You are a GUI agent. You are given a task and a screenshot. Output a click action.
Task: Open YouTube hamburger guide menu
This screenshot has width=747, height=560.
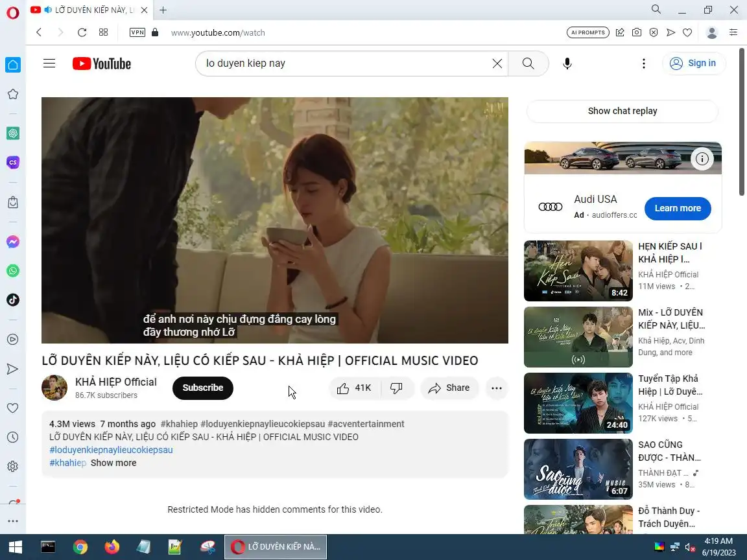pyautogui.click(x=49, y=64)
